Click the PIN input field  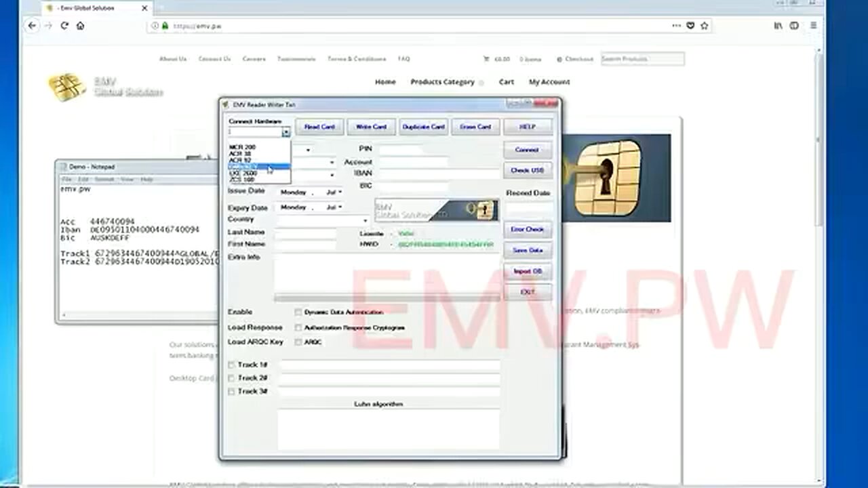click(x=400, y=149)
